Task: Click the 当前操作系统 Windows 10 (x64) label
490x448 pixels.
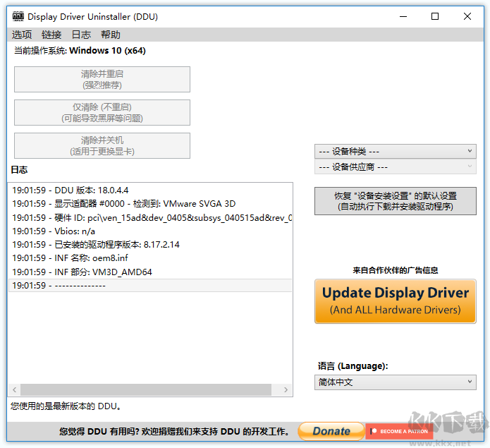Action: click(80, 51)
